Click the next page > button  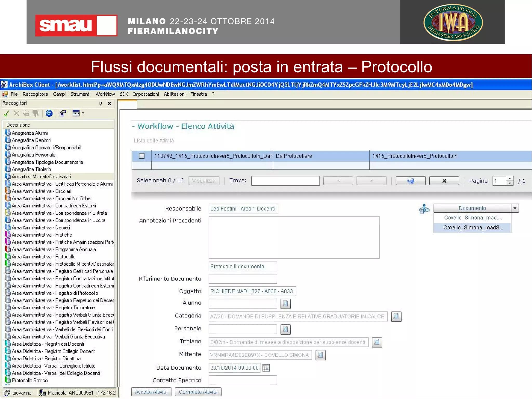coord(371,181)
